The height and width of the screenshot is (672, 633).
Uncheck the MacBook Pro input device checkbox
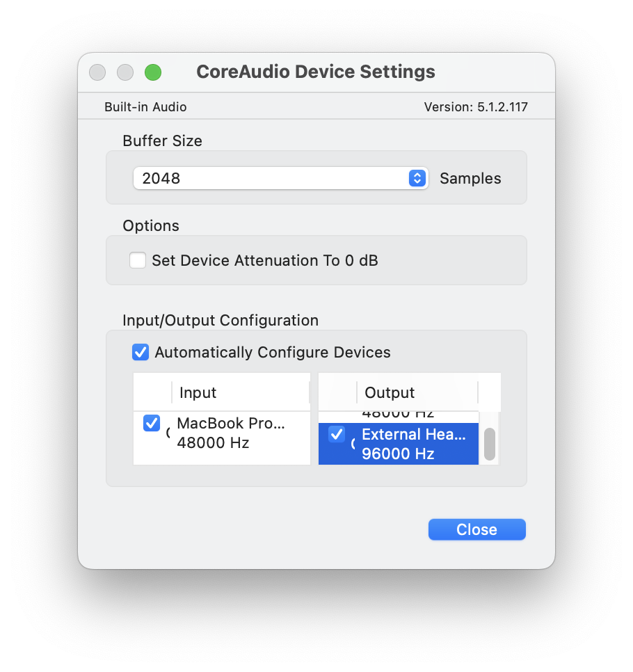(152, 423)
